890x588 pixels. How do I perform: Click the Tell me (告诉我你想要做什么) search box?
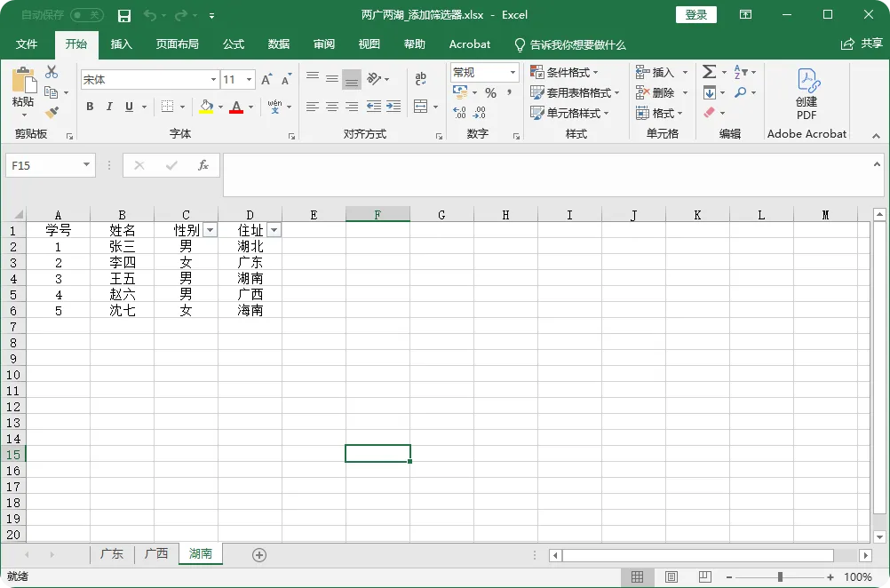click(570, 44)
